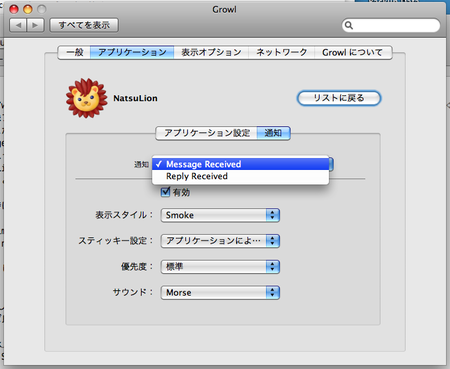The height and width of the screenshot is (369, 450).
Task: Open the スティッキー設定 dropdown
Action: pos(220,241)
